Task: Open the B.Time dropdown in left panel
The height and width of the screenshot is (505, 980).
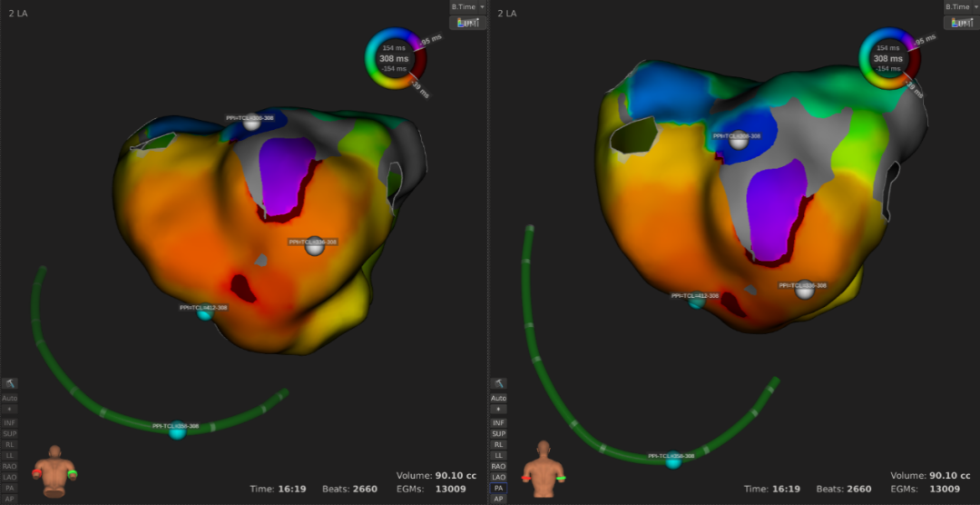Action: (x=468, y=6)
